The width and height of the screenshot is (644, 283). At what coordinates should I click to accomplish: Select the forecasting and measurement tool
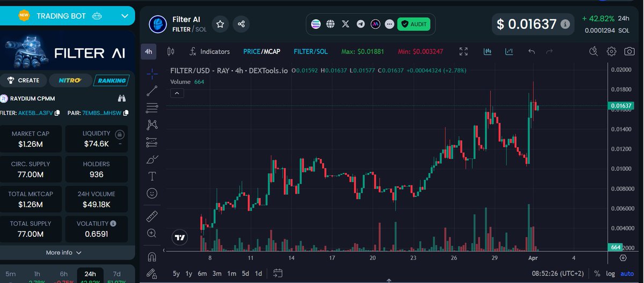[x=152, y=142]
